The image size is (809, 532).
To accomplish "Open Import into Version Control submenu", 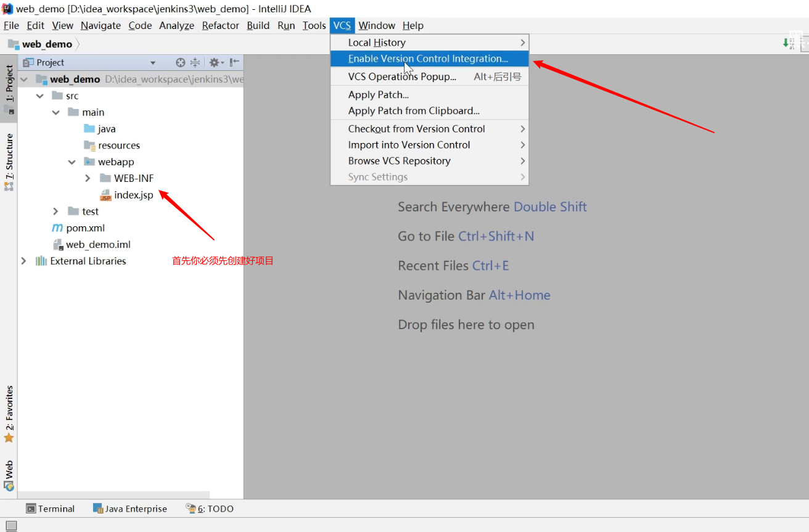I will (x=430, y=145).
